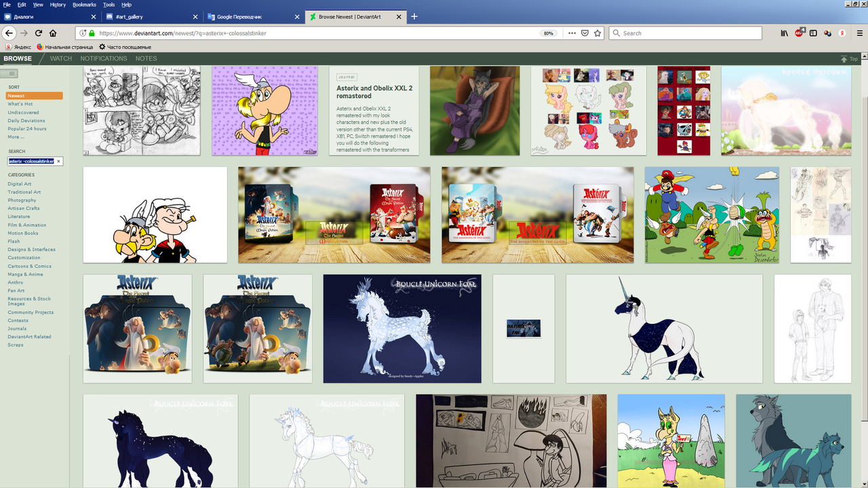Open the Mario and Asterix cartoon thumbnail

[712, 215]
